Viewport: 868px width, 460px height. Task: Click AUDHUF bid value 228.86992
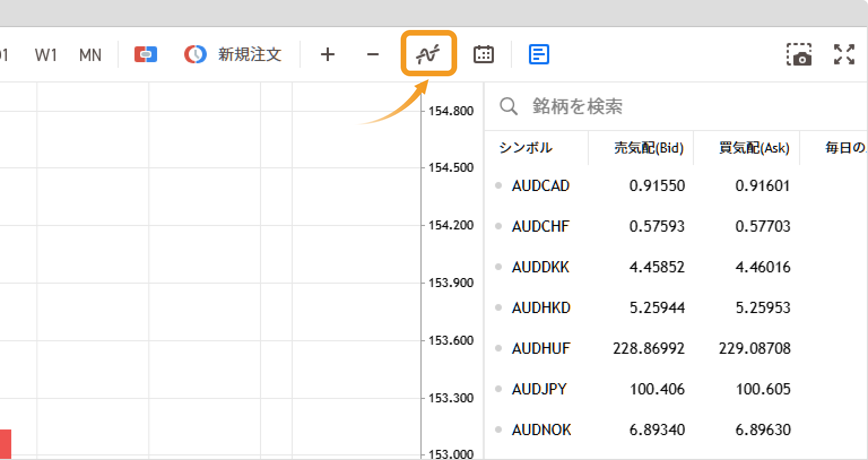click(649, 348)
